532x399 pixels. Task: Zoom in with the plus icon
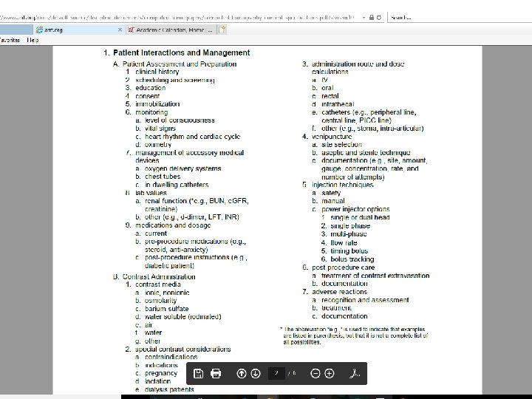329,374
